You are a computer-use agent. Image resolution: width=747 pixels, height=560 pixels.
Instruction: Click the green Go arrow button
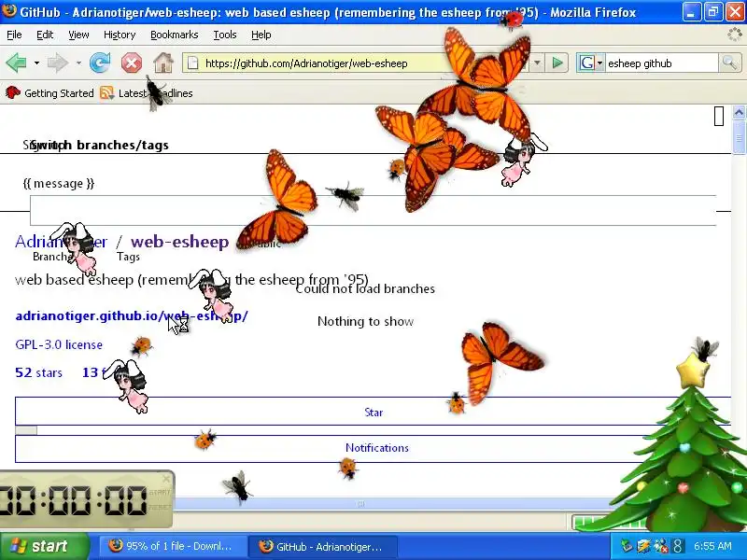point(557,63)
